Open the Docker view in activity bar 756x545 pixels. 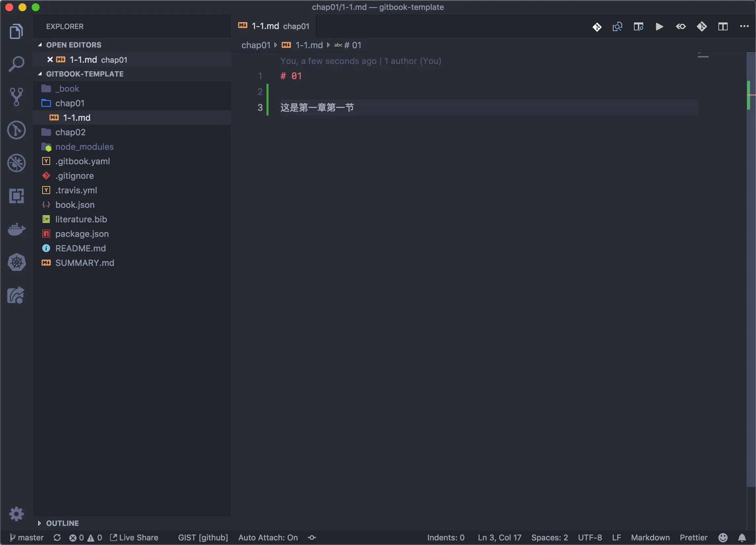coord(16,229)
